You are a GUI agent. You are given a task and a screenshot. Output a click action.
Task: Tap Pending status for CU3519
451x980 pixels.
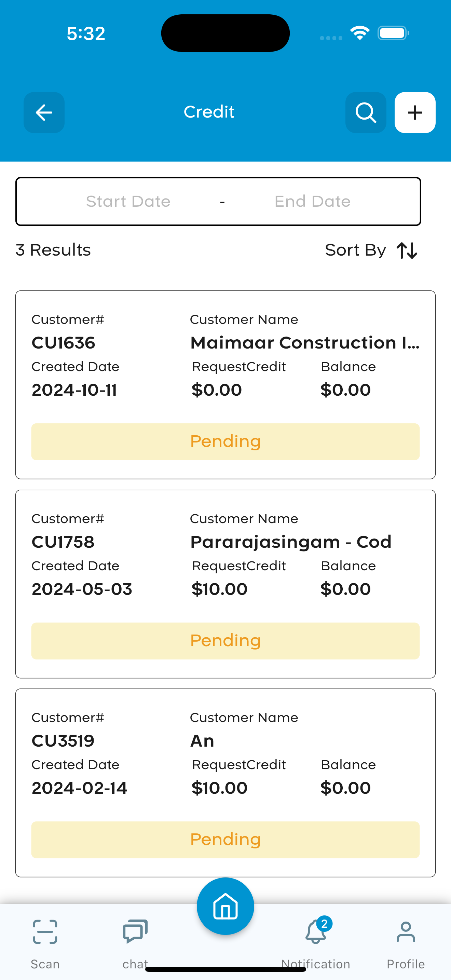point(225,840)
